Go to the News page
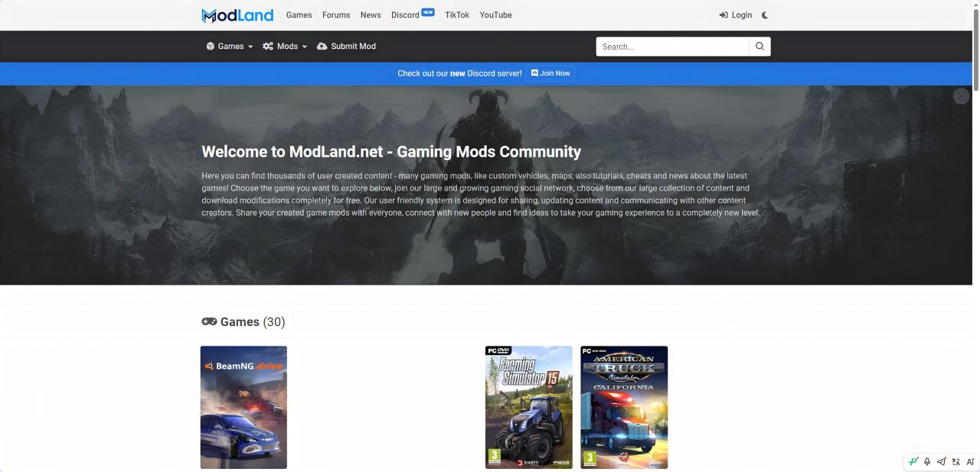This screenshot has width=980, height=472. coord(371,15)
